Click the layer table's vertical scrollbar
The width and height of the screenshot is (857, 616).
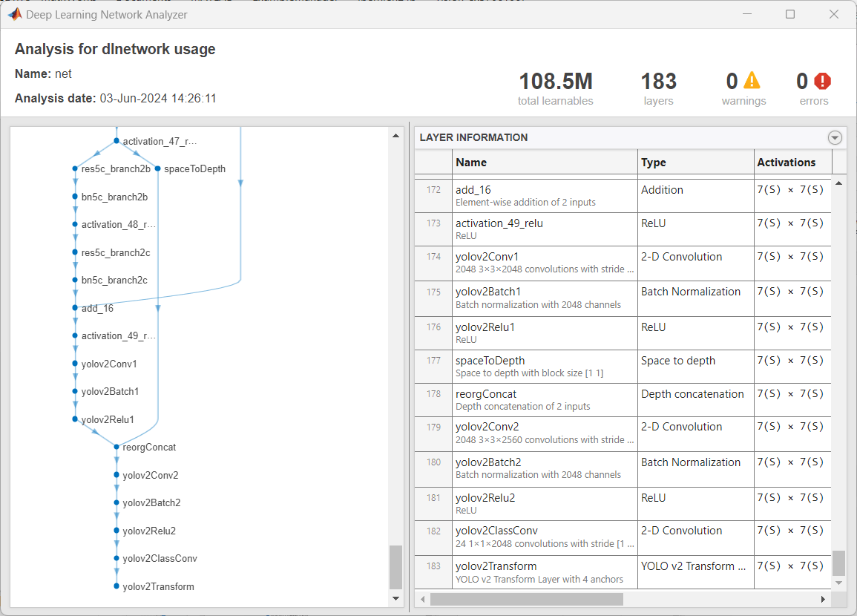click(840, 557)
